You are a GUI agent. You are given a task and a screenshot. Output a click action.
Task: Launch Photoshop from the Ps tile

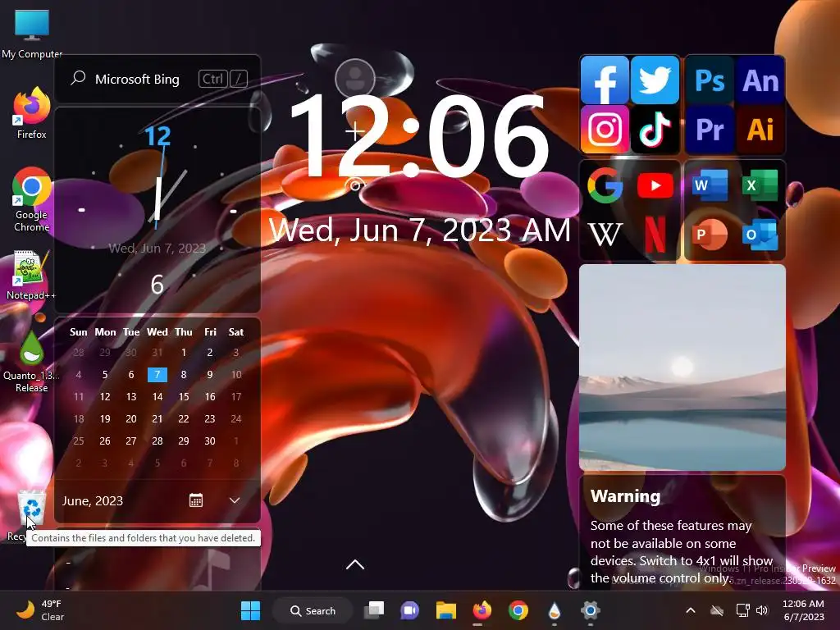point(710,80)
